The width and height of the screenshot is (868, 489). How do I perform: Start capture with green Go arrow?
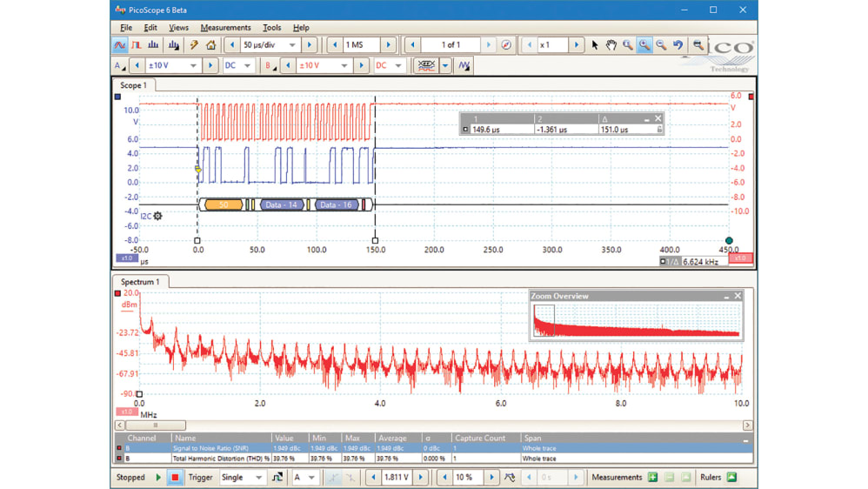coord(158,478)
